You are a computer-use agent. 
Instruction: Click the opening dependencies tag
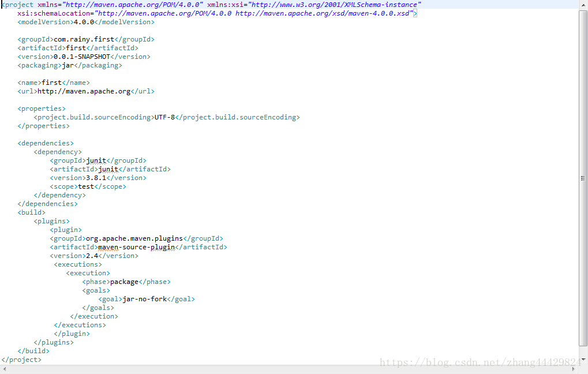click(46, 143)
